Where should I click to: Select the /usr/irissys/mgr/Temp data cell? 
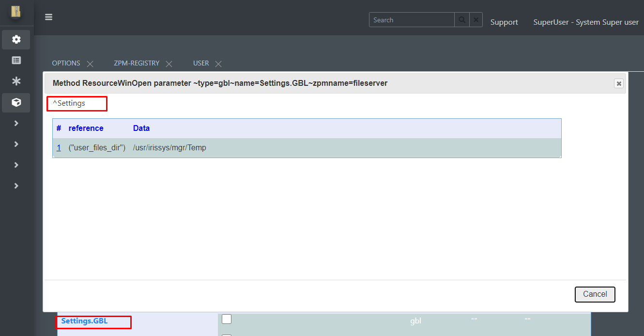tap(169, 148)
